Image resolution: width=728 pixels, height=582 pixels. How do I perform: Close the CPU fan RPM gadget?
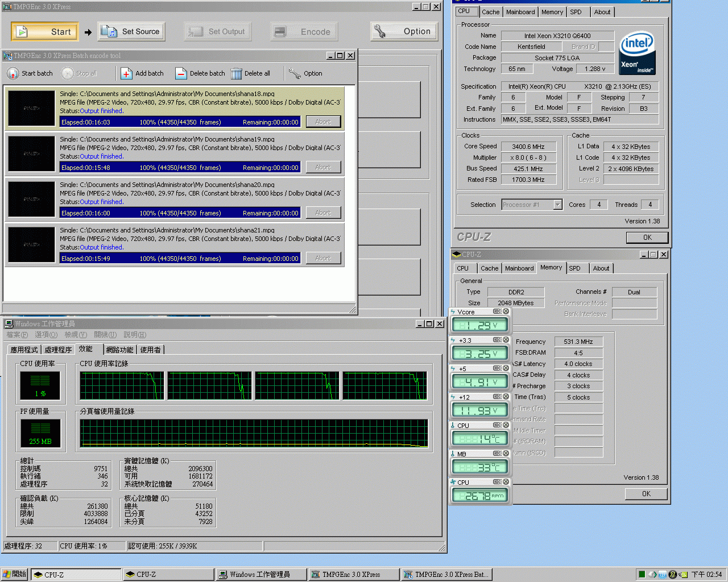506,482
